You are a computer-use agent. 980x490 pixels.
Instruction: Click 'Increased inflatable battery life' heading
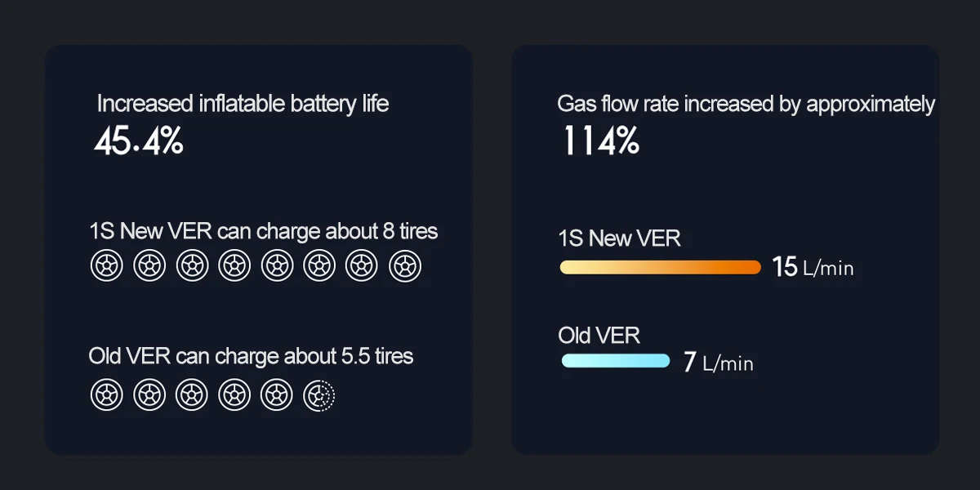point(243,104)
